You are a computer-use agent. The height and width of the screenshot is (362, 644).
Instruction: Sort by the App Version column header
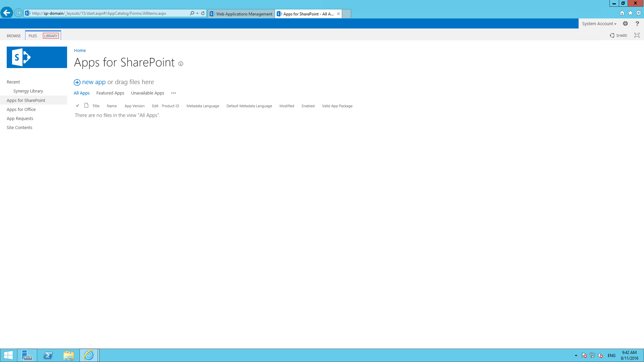click(135, 106)
